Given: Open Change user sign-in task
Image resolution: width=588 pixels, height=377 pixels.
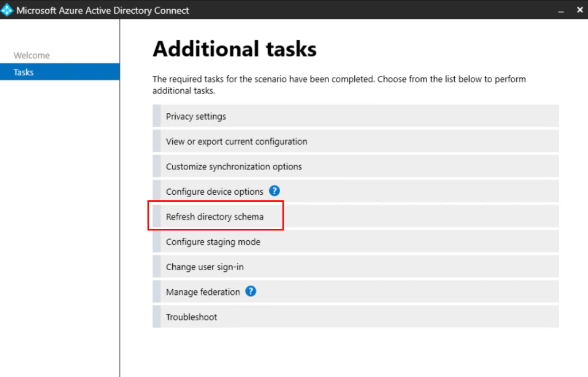Looking at the screenshot, I should (x=204, y=267).
